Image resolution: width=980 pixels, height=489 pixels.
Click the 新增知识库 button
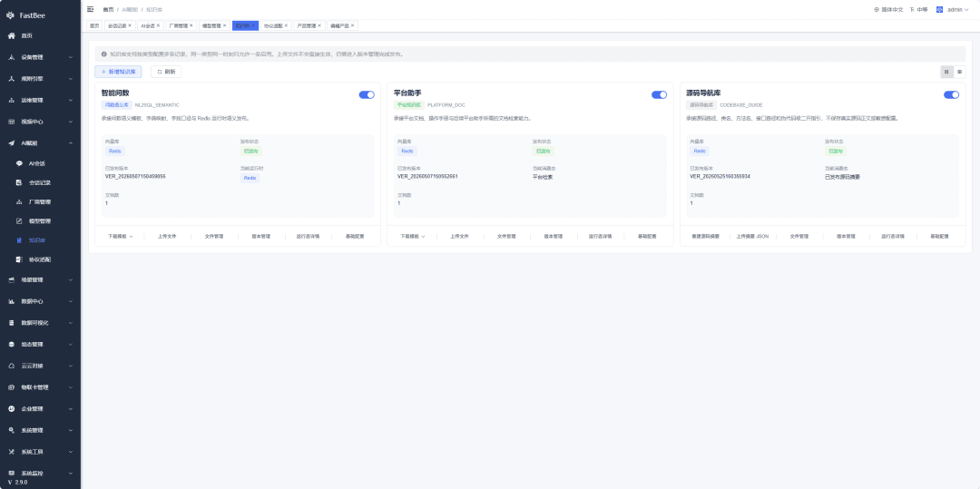pos(118,72)
